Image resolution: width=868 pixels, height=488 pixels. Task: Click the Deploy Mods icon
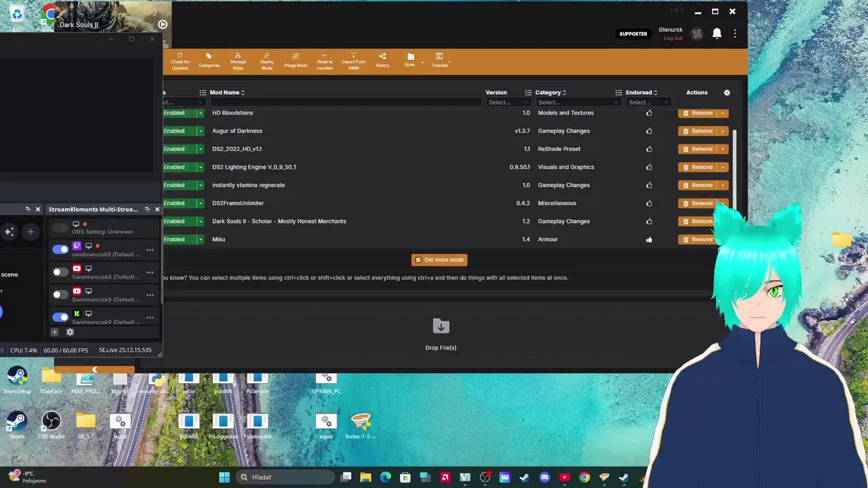coord(267,60)
